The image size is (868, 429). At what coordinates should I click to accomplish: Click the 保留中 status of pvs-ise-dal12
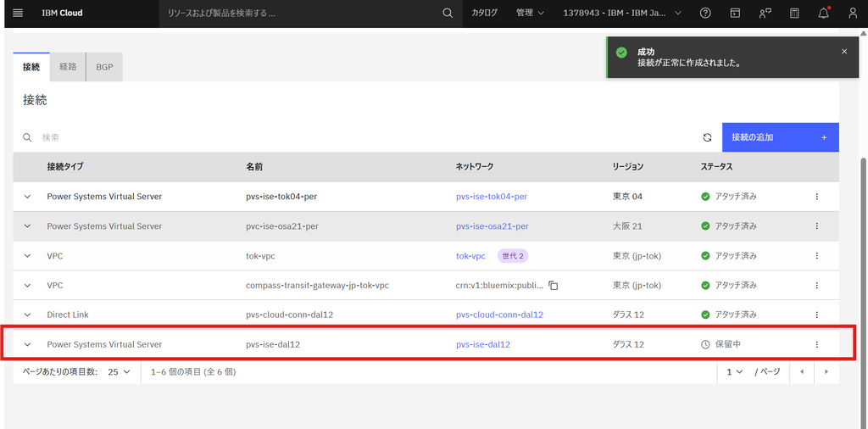point(721,344)
